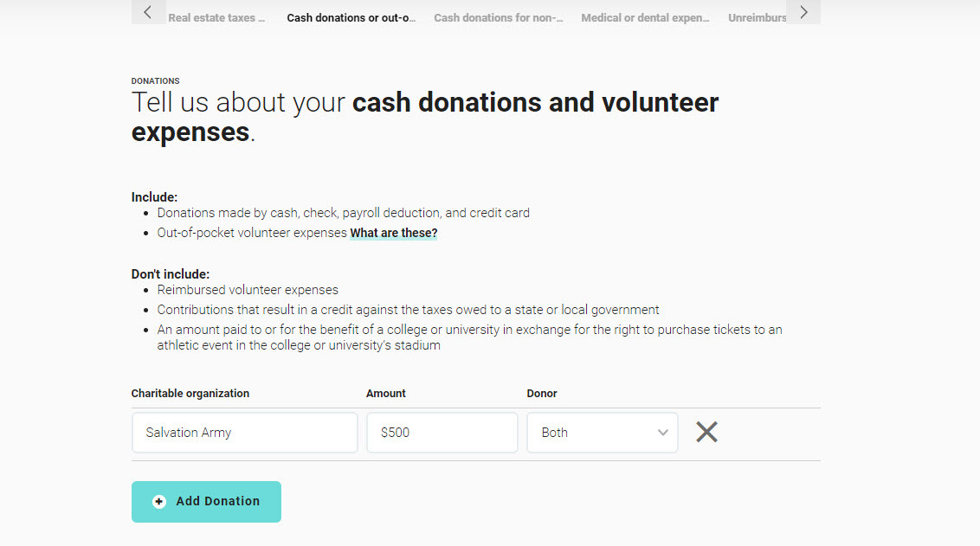
Task: Open the Donor selector showing Both
Action: tap(603, 433)
